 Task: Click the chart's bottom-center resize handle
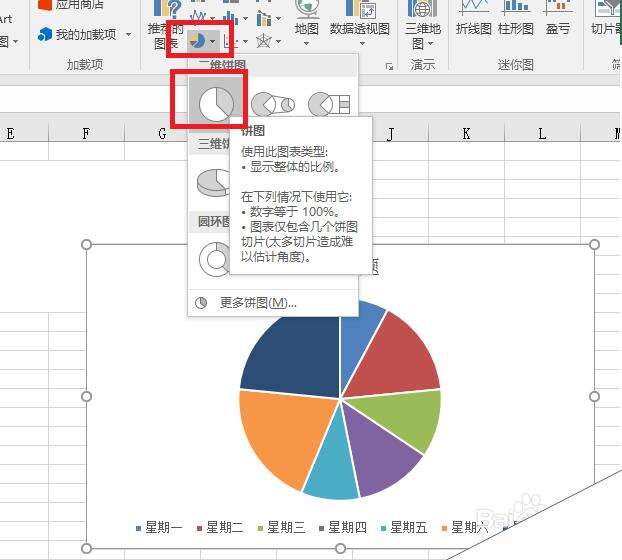click(x=340, y=548)
